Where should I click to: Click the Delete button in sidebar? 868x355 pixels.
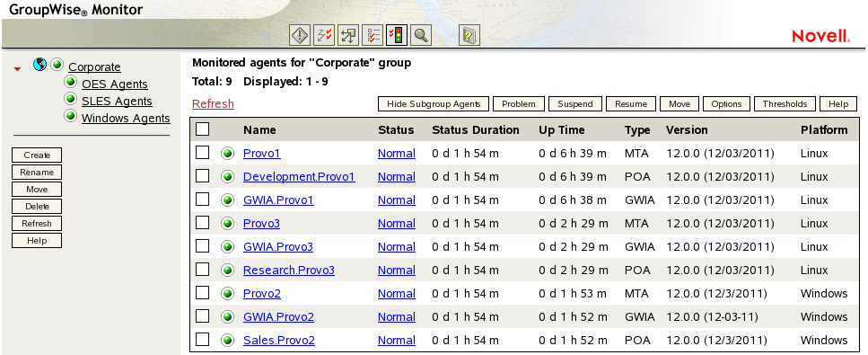(37, 207)
